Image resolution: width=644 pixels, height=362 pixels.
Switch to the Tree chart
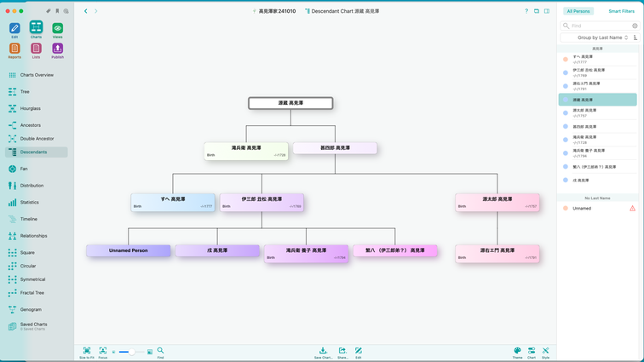point(36,92)
